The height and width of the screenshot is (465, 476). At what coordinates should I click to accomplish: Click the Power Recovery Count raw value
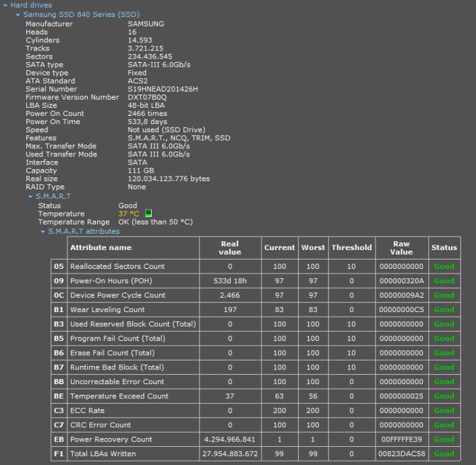[401, 439]
